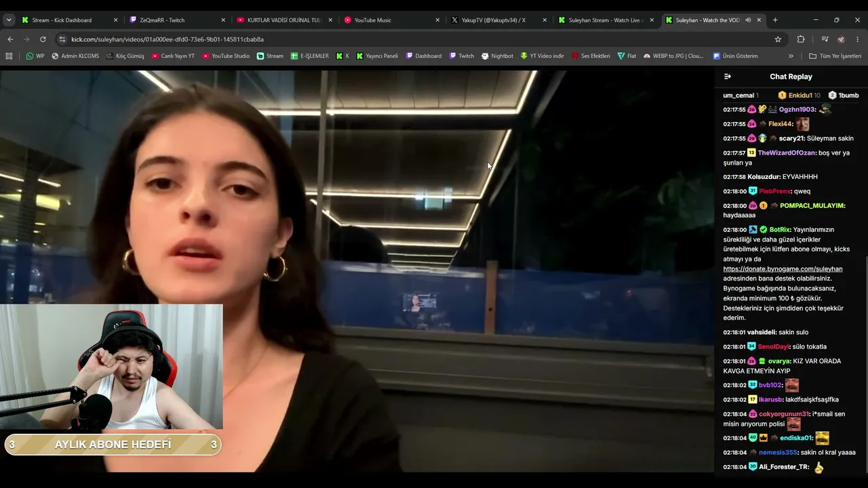
Task: Open the Stream bookmark
Action: 270,56
